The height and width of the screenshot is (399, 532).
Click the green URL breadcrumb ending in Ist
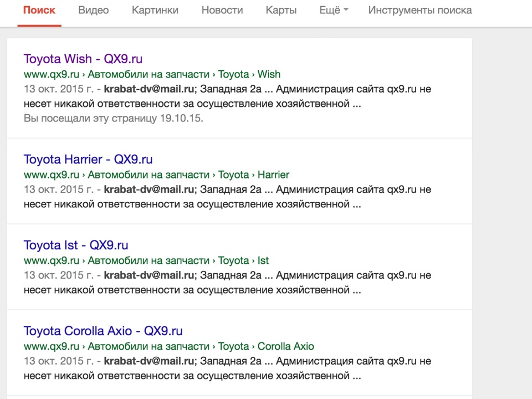coord(146,260)
